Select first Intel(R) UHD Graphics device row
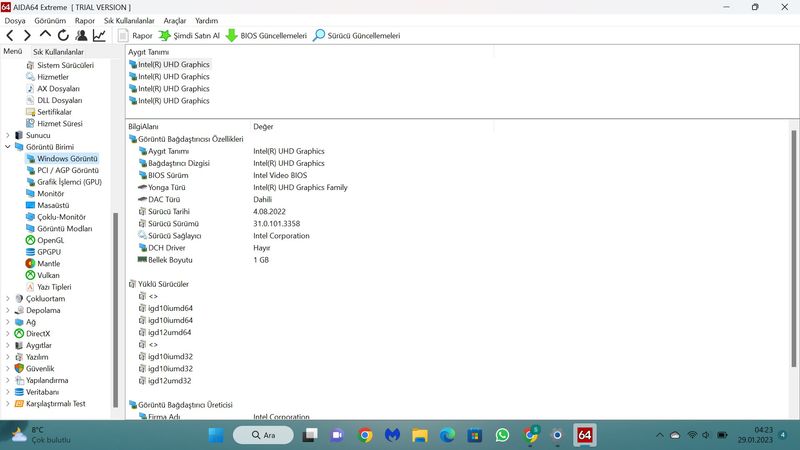 (169, 64)
